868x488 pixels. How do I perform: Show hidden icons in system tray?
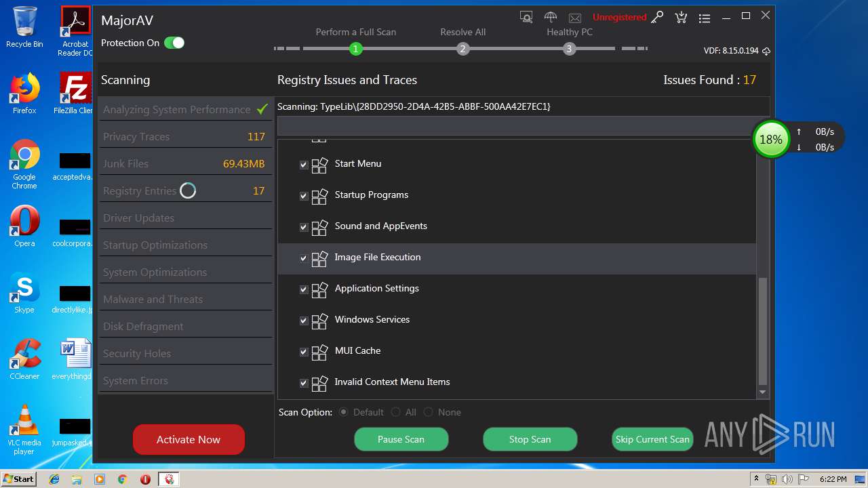[x=755, y=479]
